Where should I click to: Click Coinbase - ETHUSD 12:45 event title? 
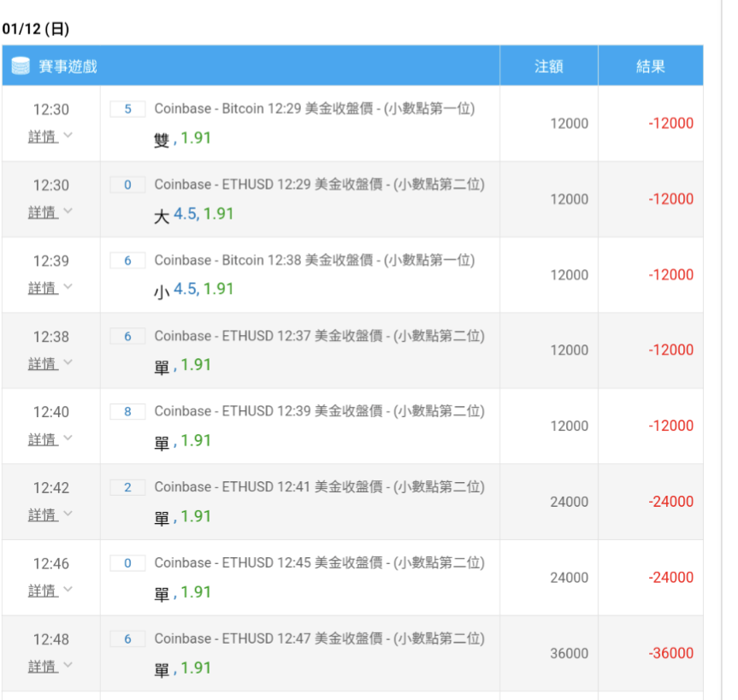pyautogui.click(x=320, y=562)
